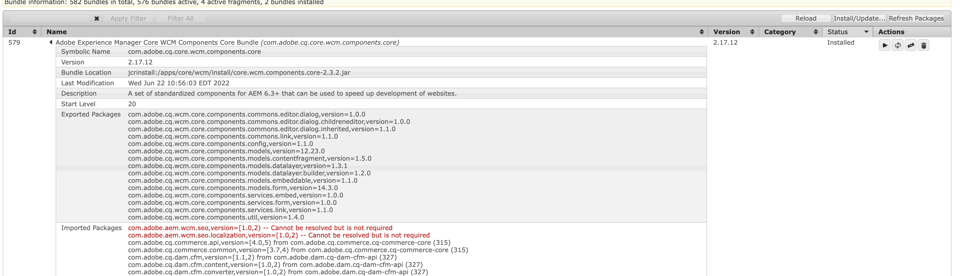Click Last Modification date Wed Jun 22 value
The width and height of the screenshot is (980, 276).
click(x=179, y=83)
